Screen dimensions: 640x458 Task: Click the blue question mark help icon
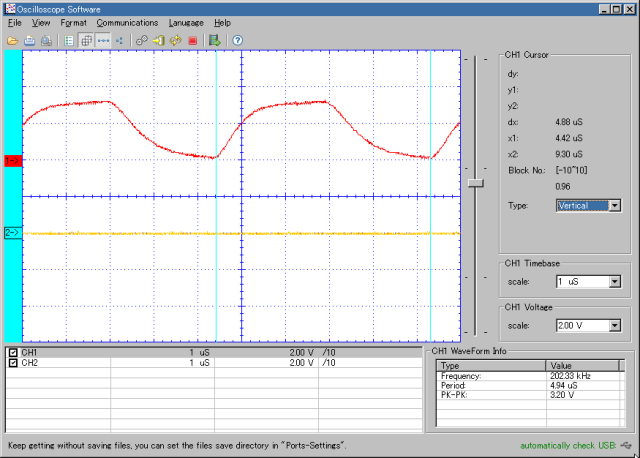[237, 40]
